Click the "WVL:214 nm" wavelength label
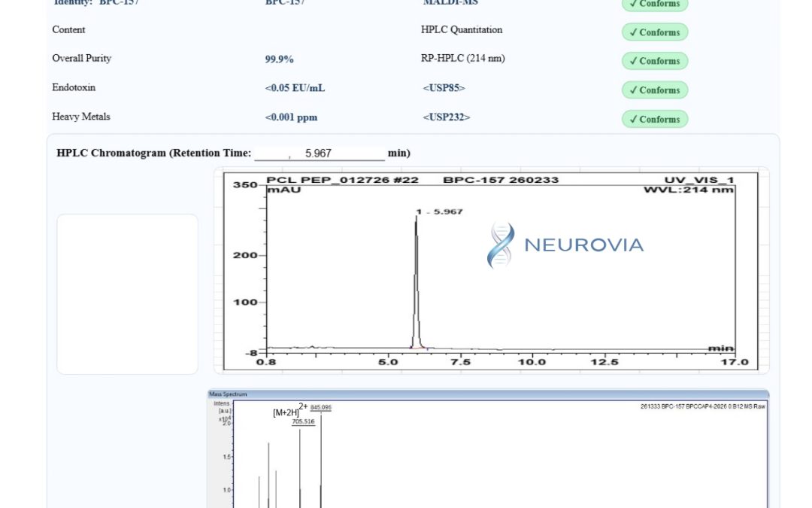The image size is (812, 508). 689,190
